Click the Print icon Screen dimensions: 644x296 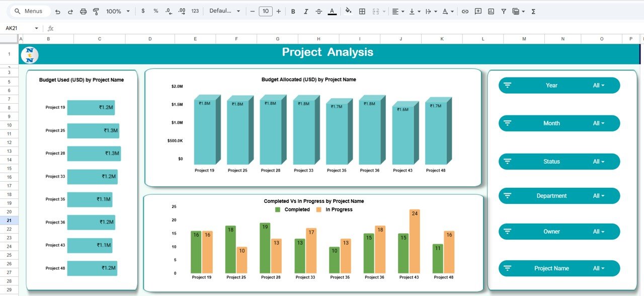tap(84, 11)
